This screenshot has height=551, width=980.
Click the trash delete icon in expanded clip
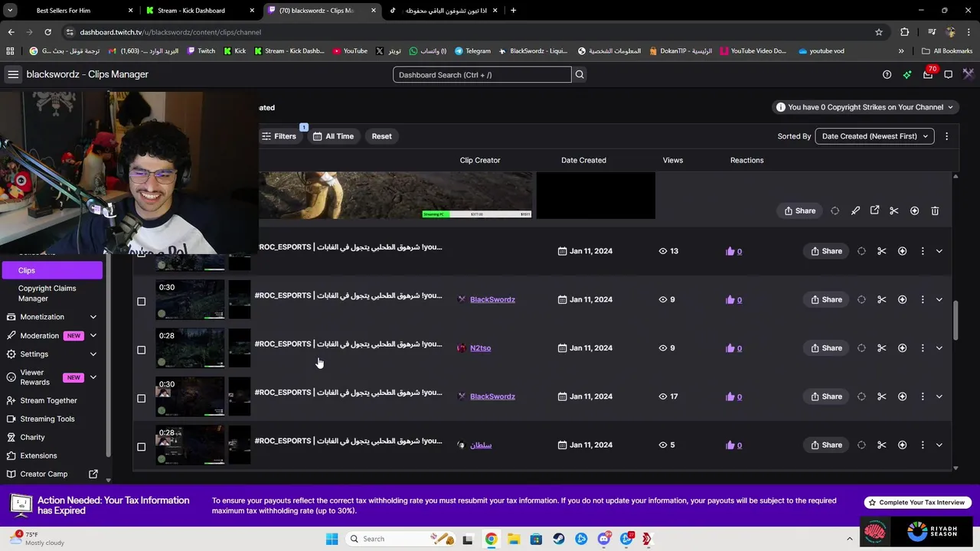click(935, 210)
